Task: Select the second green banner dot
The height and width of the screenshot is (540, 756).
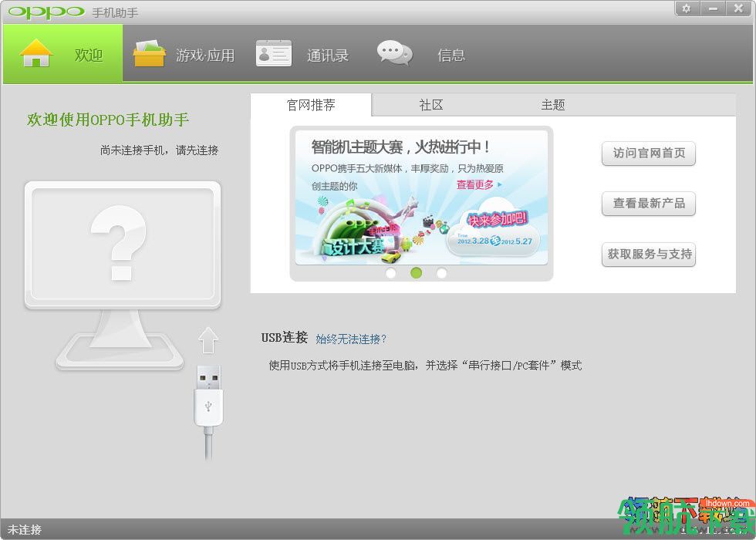Action: [x=416, y=273]
